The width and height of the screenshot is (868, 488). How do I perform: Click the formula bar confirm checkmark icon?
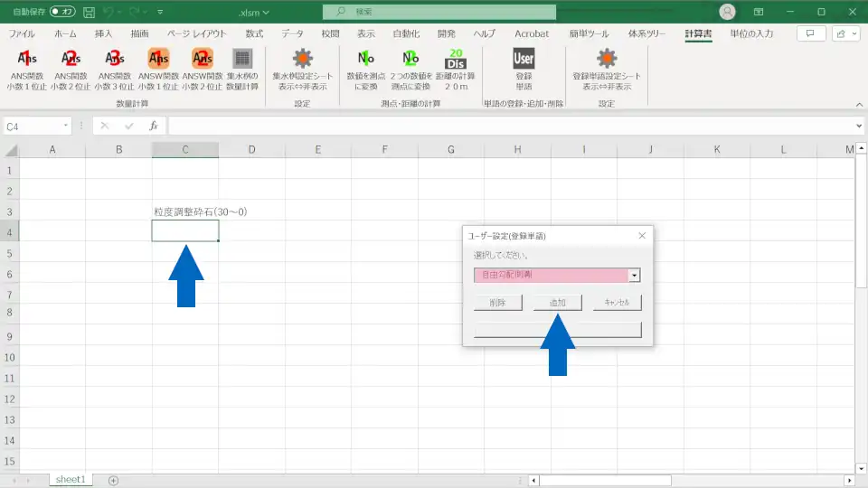point(129,127)
